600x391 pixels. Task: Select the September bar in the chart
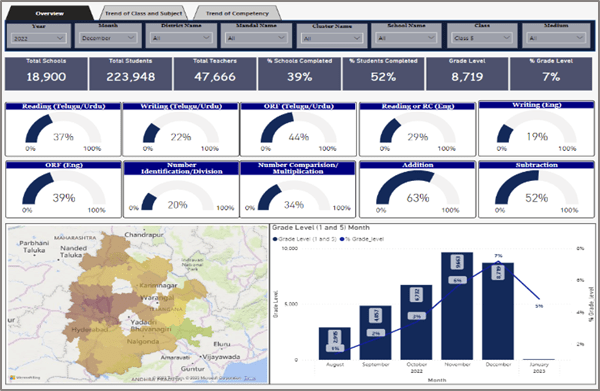point(375,333)
